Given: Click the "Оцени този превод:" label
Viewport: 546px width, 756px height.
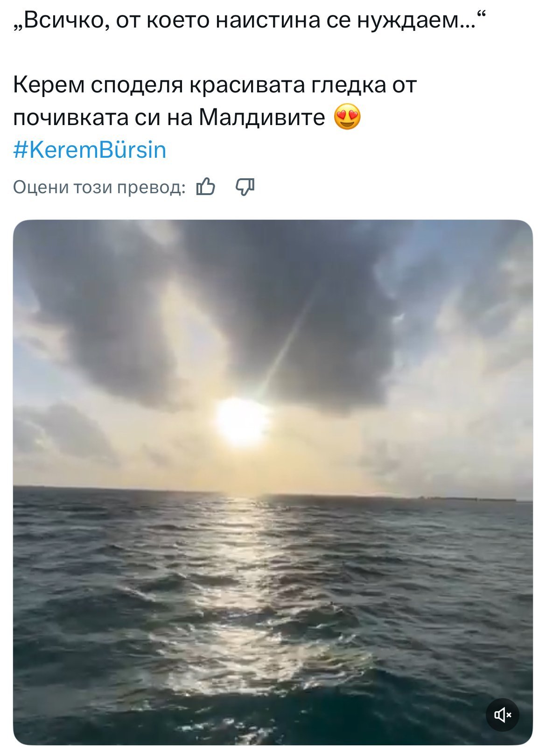Looking at the screenshot, I should pos(99,187).
